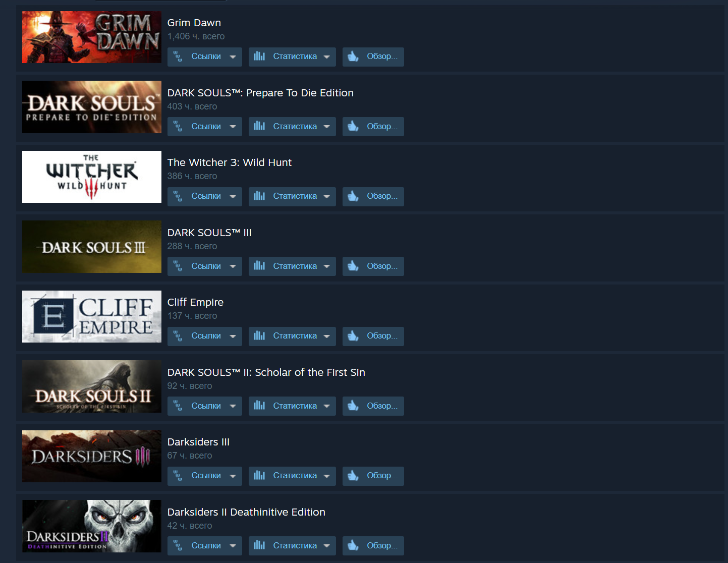Open the Ссылки dropdown arrow for Cliff Empire
This screenshot has height=563, width=728.
pyautogui.click(x=233, y=336)
